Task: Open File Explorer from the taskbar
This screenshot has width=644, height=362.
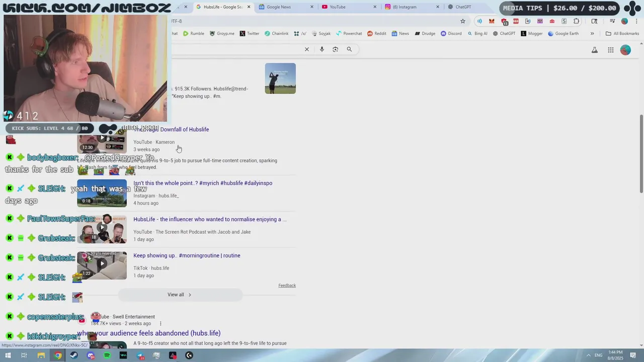Action: click(41, 355)
